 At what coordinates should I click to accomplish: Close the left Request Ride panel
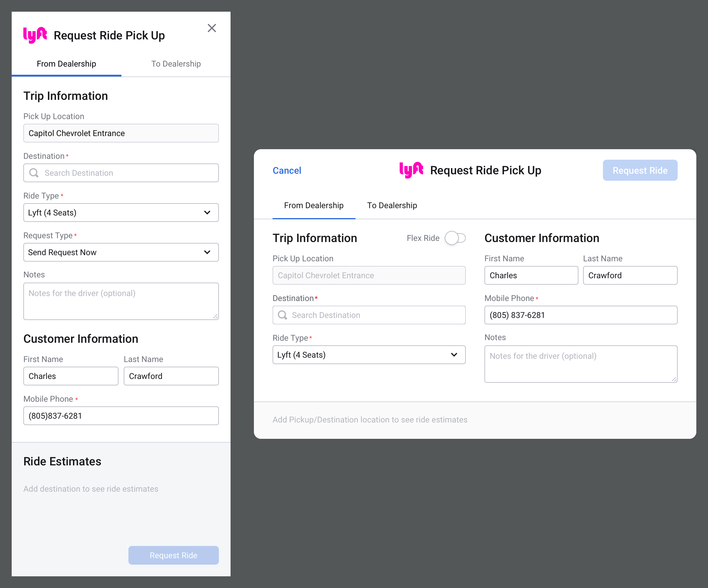tap(212, 28)
